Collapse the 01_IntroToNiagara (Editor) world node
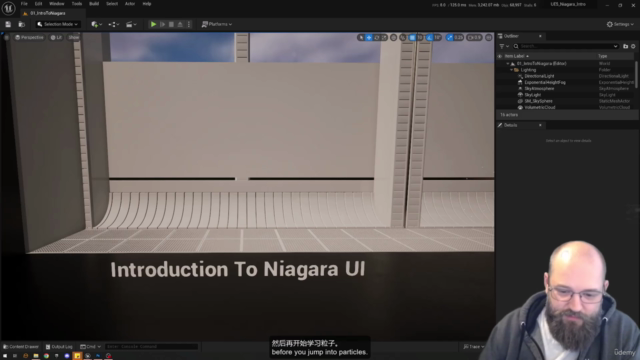 508,64
